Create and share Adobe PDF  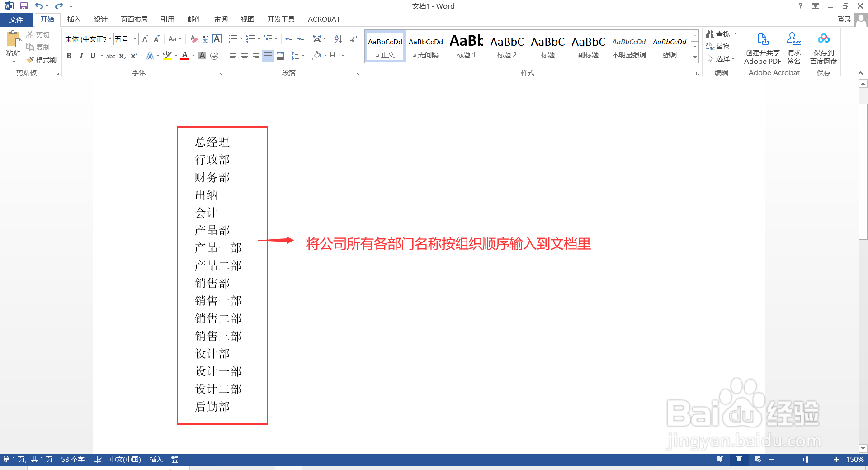tap(763, 48)
